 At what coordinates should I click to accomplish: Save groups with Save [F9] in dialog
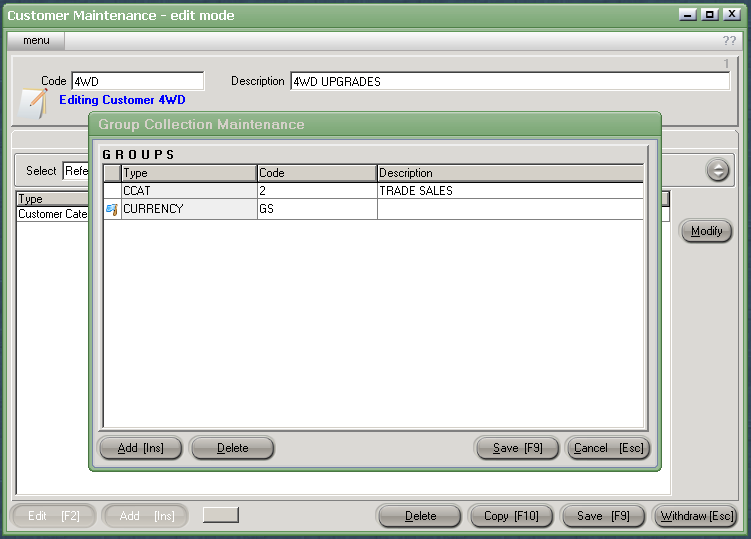click(517, 448)
